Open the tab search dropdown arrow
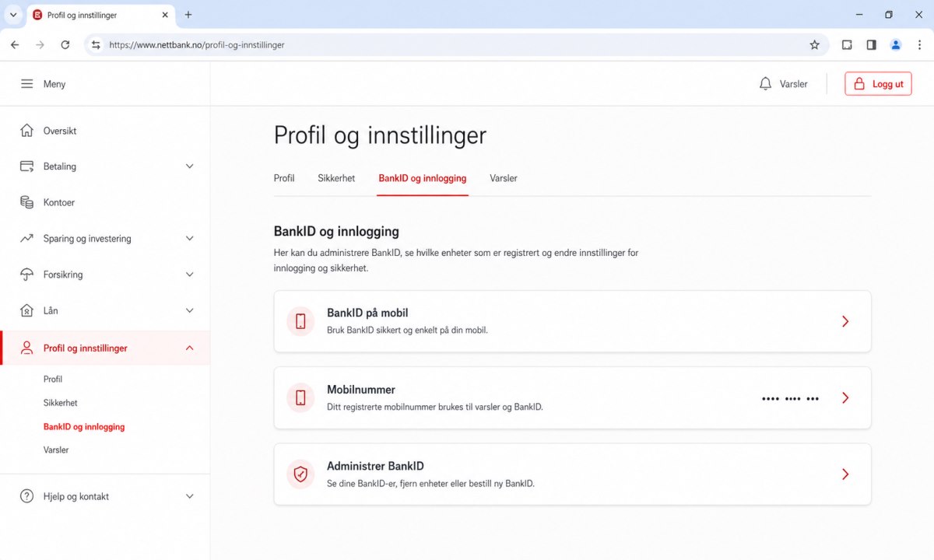The width and height of the screenshot is (934, 560). tap(13, 15)
